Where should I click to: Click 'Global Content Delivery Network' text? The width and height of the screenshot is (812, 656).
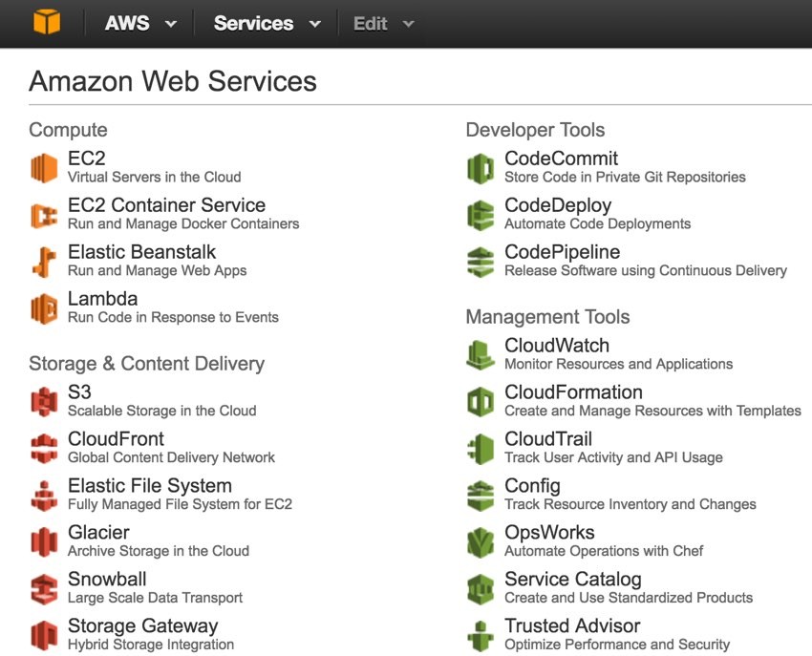coord(171,457)
